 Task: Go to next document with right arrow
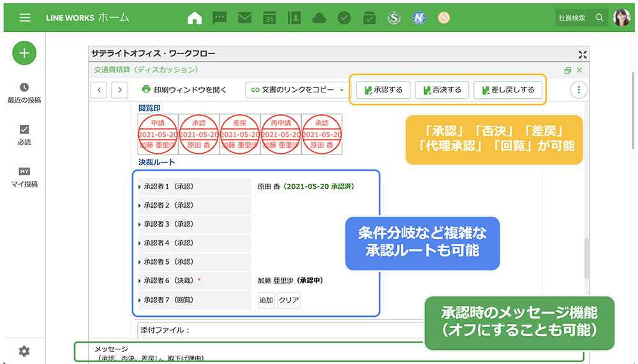(120, 90)
